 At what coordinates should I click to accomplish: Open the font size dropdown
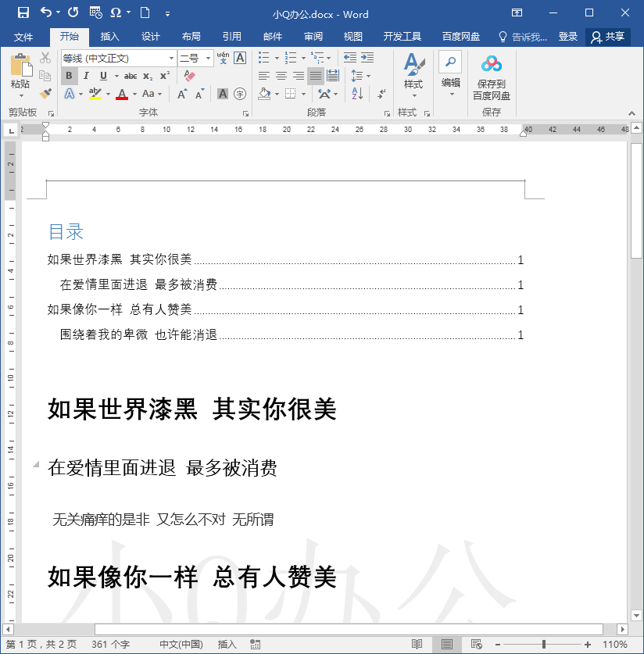click(x=208, y=58)
